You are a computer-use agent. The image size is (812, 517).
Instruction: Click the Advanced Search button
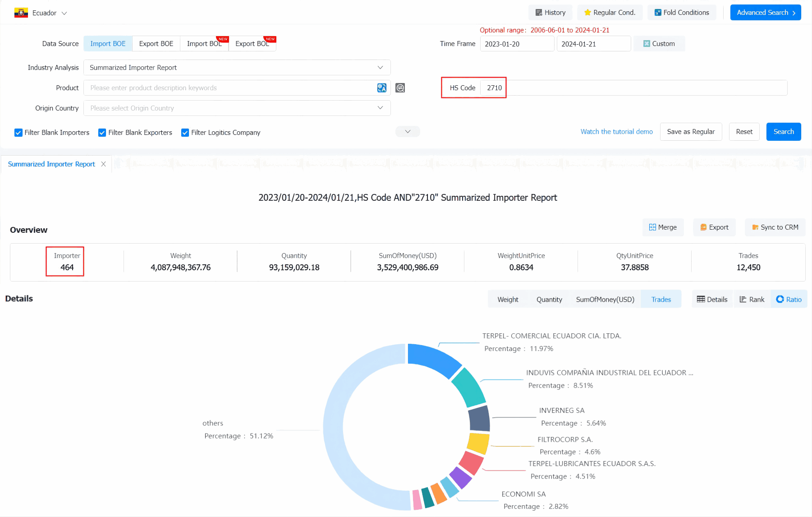pos(766,13)
